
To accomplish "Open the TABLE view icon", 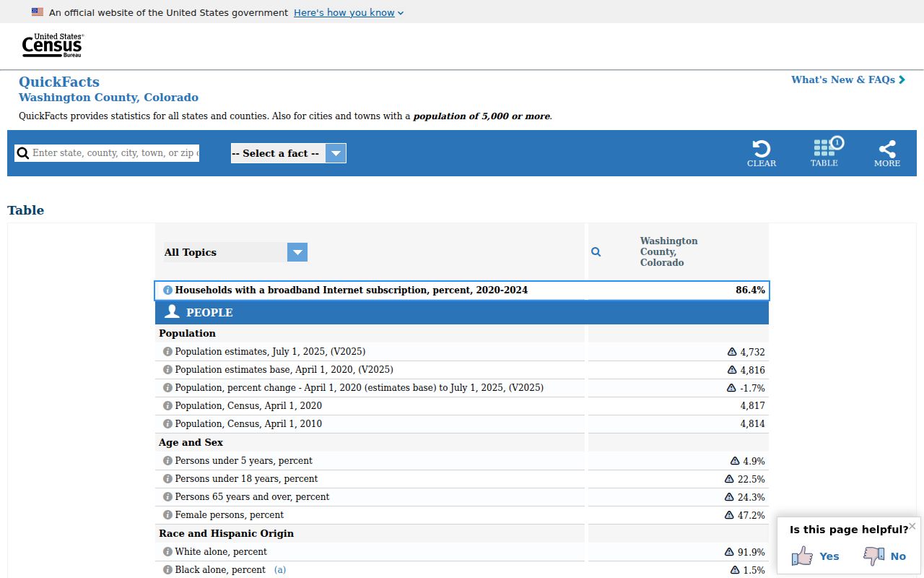I will 824,147.
